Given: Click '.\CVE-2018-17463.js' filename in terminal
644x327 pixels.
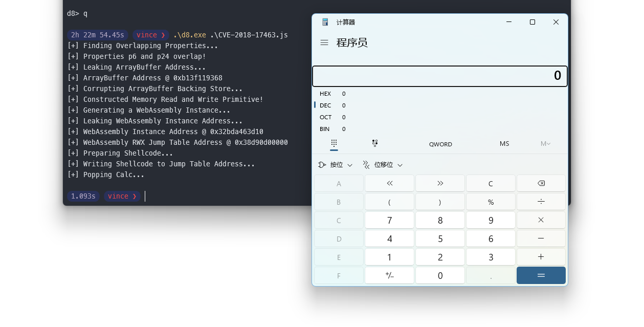Looking at the screenshot, I should pyautogui.click(x=249, y=35).
